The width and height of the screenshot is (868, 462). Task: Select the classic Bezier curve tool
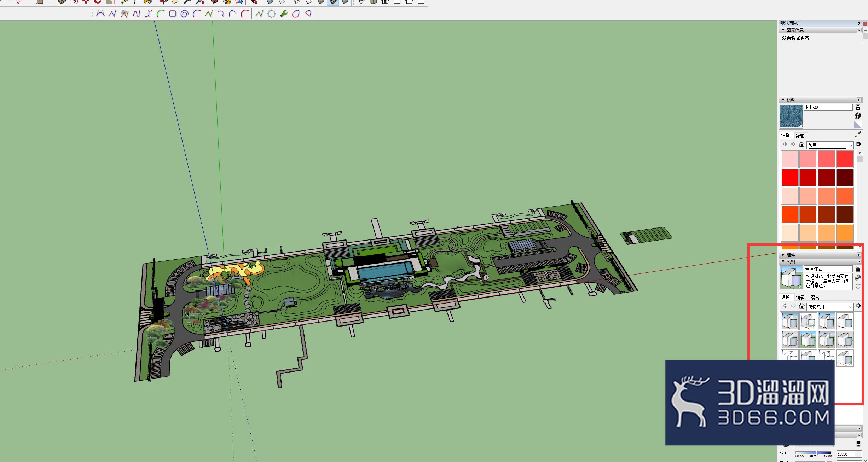tap(100, 14)
